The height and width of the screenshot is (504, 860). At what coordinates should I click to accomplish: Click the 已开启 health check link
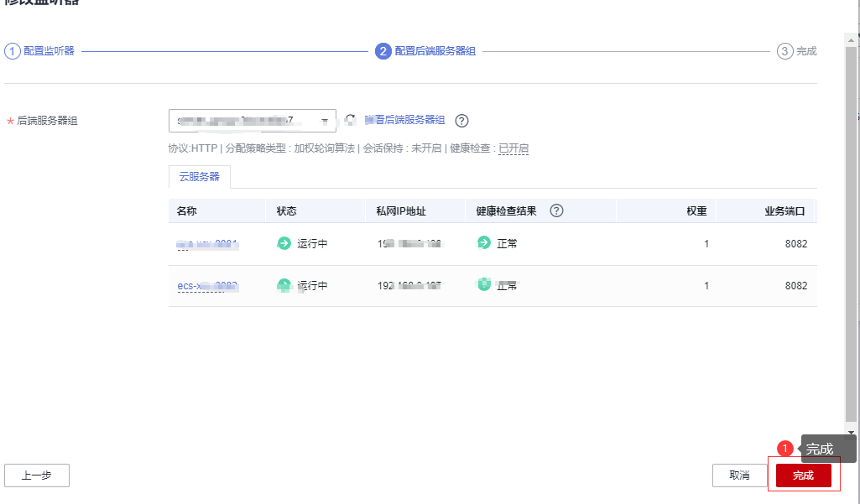[513, 148]
